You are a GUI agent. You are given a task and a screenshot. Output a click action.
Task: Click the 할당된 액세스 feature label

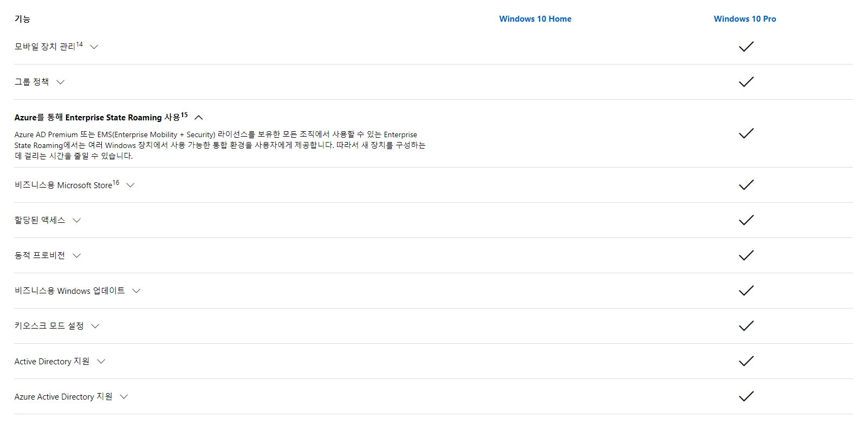pos(40,220)
